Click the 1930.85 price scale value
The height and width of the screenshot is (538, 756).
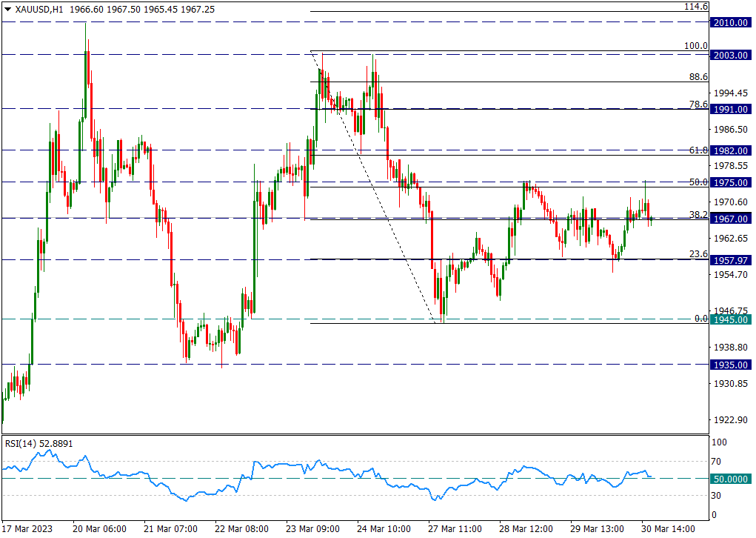click(731, 384)
